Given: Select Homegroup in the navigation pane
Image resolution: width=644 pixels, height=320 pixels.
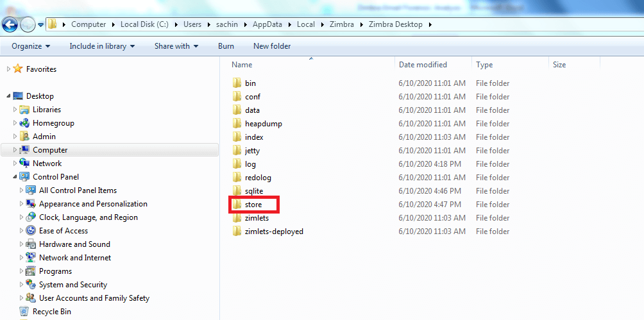Looking at the screenshot, I should 53,123.
